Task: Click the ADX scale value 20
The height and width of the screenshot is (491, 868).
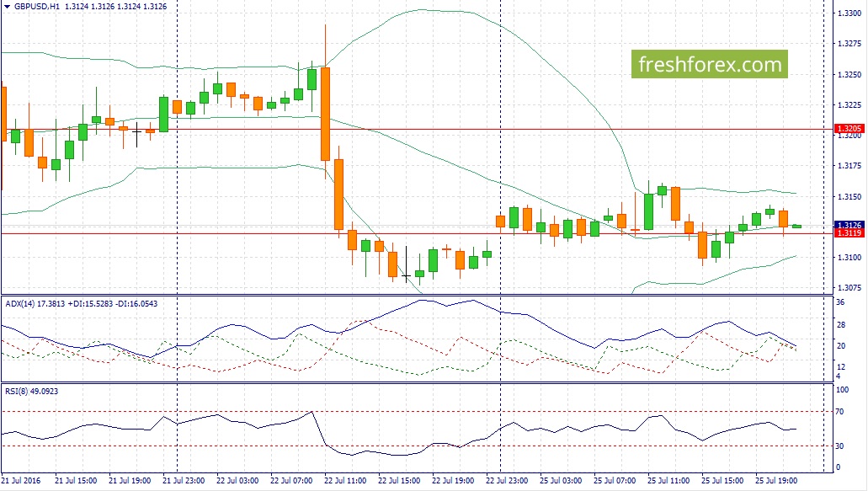Action: pyautogui.click(x=840, y=346)
